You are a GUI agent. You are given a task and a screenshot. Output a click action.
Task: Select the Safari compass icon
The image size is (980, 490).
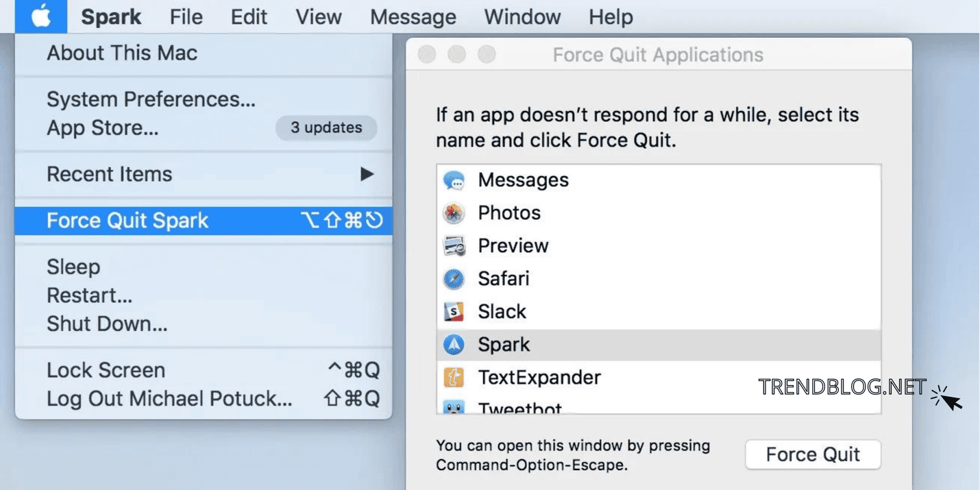pos(454,279)
